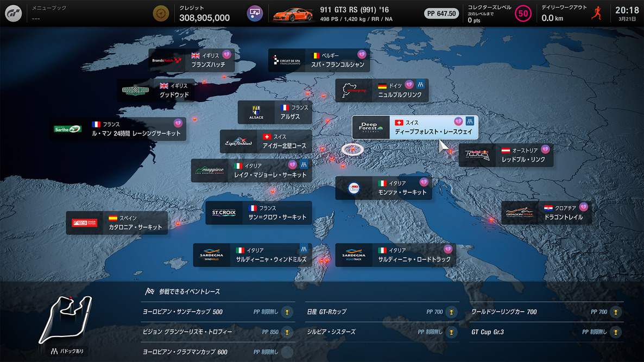Open the ル・マン 24時間 レーシングサーキット card
This screenshot has height=362, width=644.
tap(118, 129)
